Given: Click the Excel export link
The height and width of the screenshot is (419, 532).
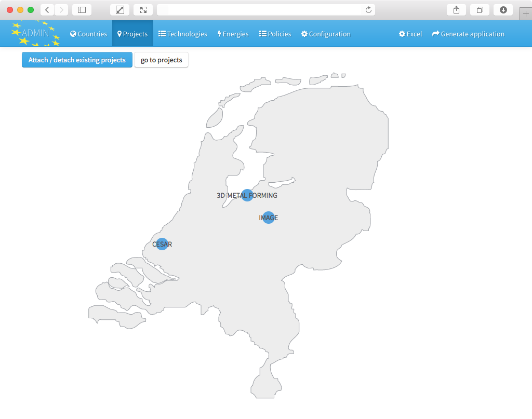Looking at the screenshot, I should point(410,34).
